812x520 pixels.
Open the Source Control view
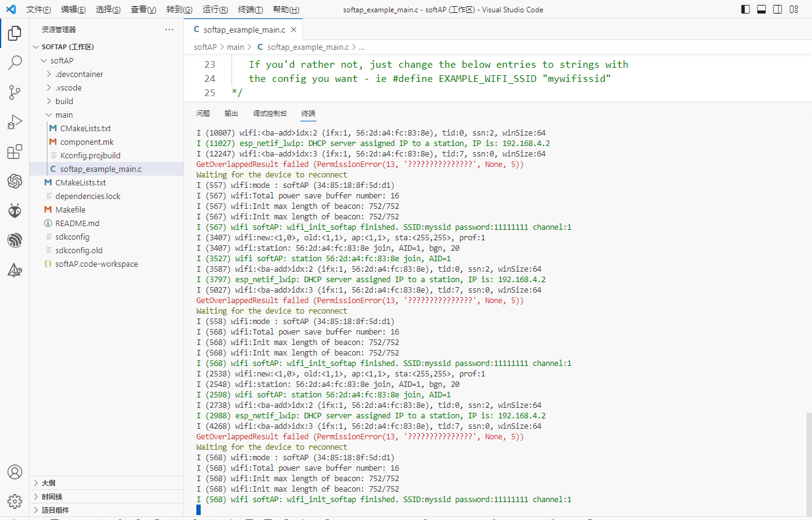pyautogui.click(x=15, y=92)
